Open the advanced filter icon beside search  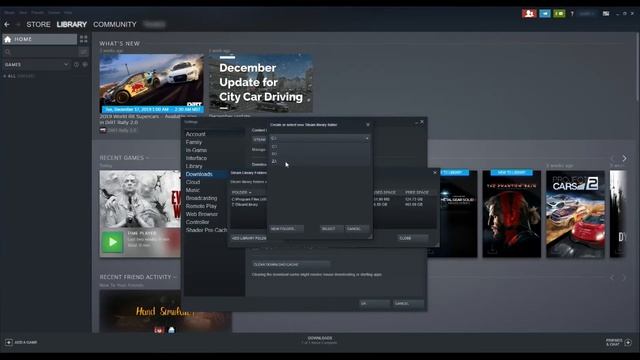point(83,52)
